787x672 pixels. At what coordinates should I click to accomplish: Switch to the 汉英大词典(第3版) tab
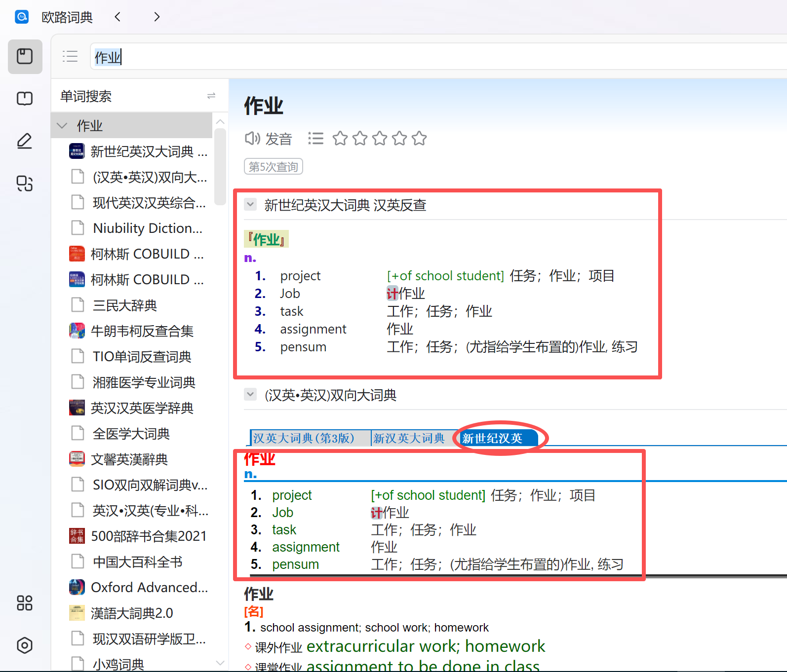click(304, 438)
